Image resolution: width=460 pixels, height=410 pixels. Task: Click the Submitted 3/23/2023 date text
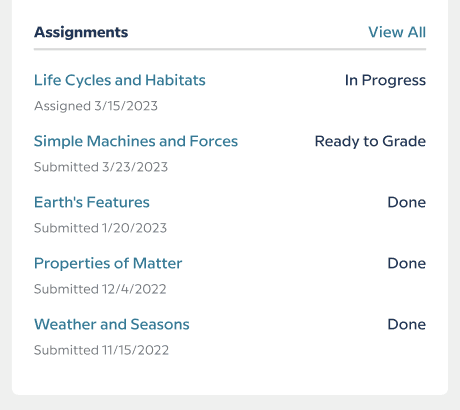coord(101,167)
